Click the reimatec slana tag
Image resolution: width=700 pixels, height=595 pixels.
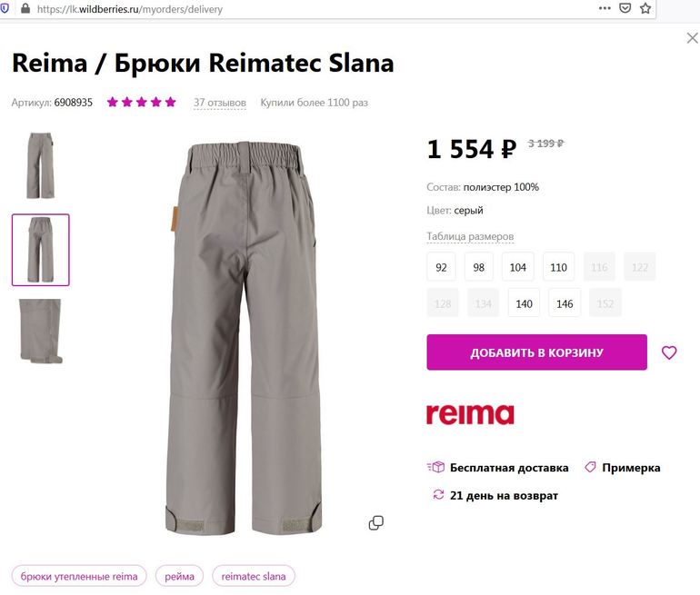coord(254,576)
